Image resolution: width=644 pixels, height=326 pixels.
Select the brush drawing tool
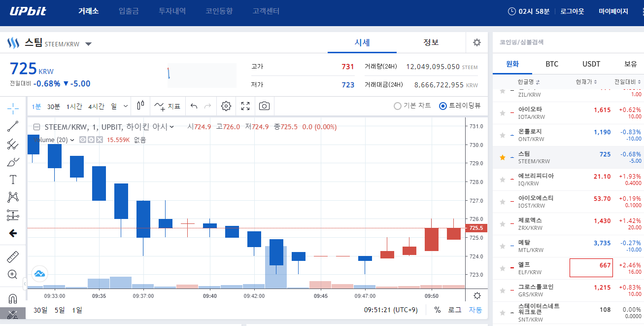[x=13, y=162]
